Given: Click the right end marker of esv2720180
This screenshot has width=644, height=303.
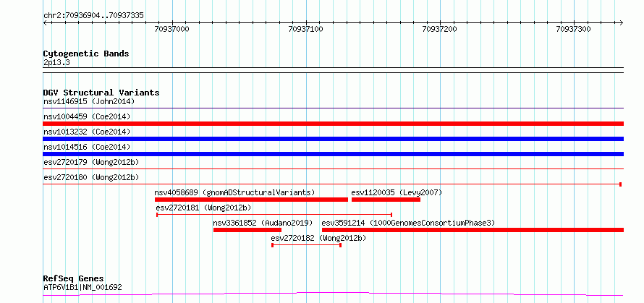Looking at the screenshot, I should [x=620, y=184].
